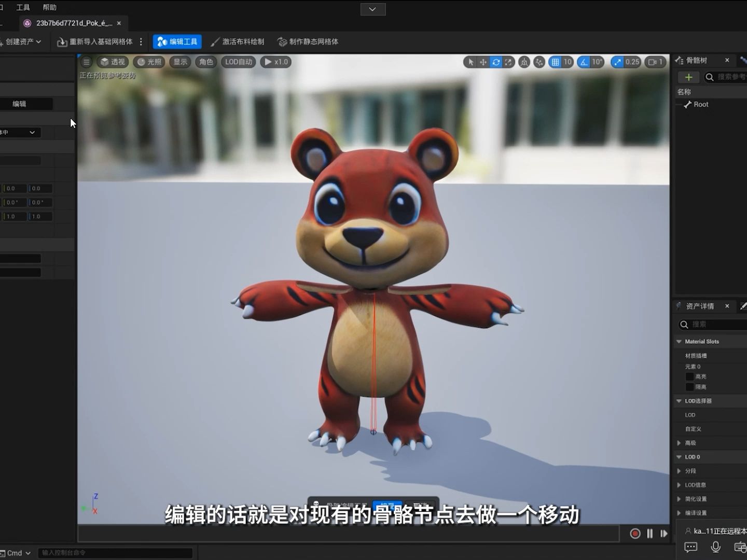Screen dimensions: 747x560
Task: Choose the Translate (move) gizmo tool
Action: pos(483,62)
